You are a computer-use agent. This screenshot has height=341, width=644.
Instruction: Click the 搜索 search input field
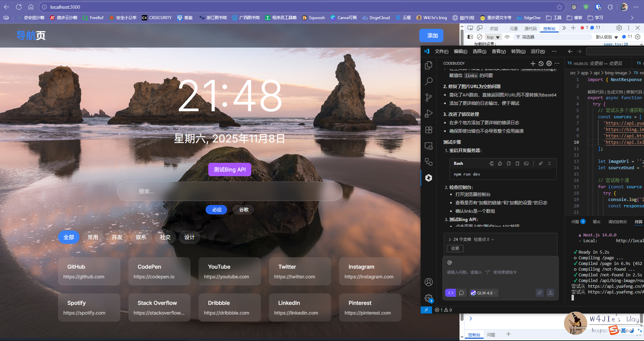(230, 191)
